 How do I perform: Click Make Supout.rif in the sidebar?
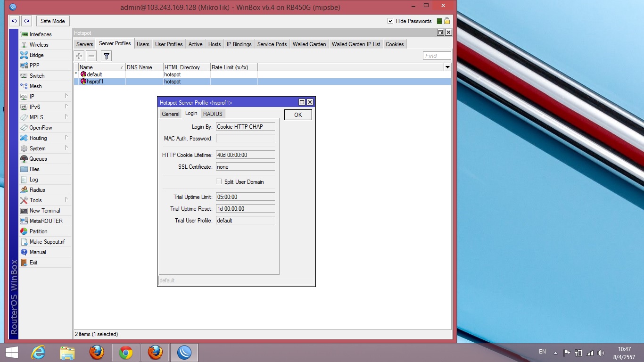[47, 242]
